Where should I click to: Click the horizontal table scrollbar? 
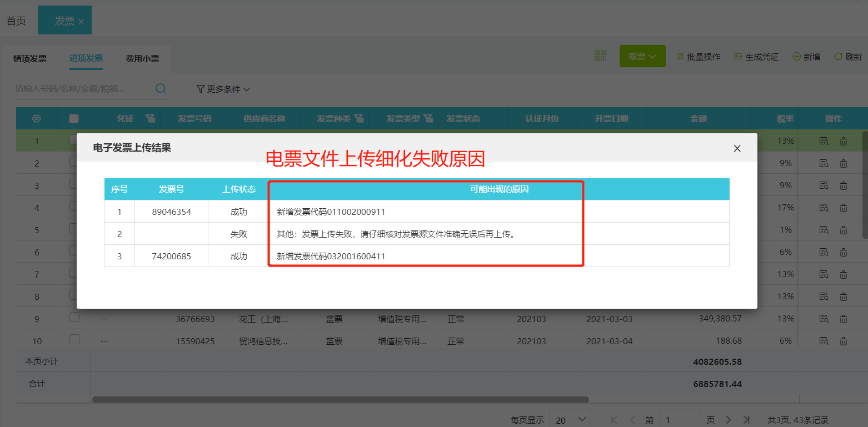[x=340, y=399]
